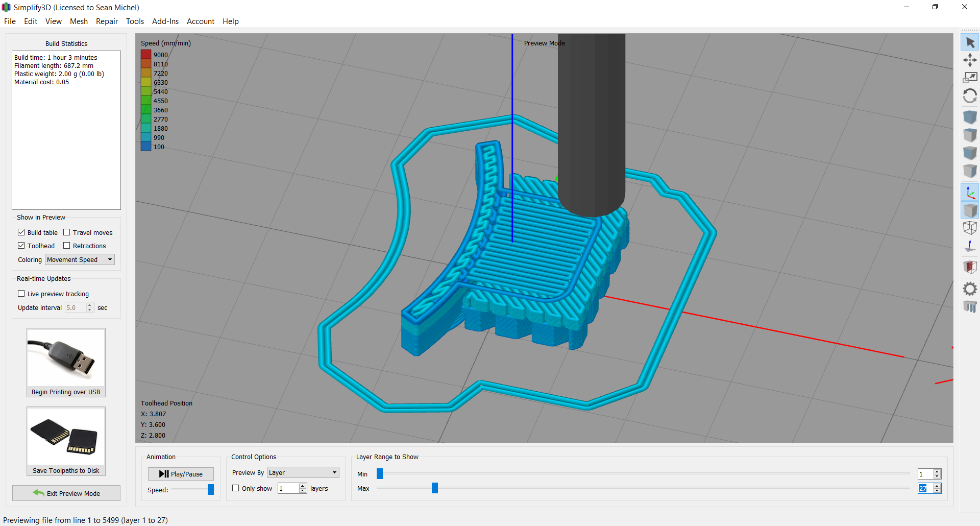Select the arrow selection tool
This screenshot has height=526, width=980.
coord(970,42)
